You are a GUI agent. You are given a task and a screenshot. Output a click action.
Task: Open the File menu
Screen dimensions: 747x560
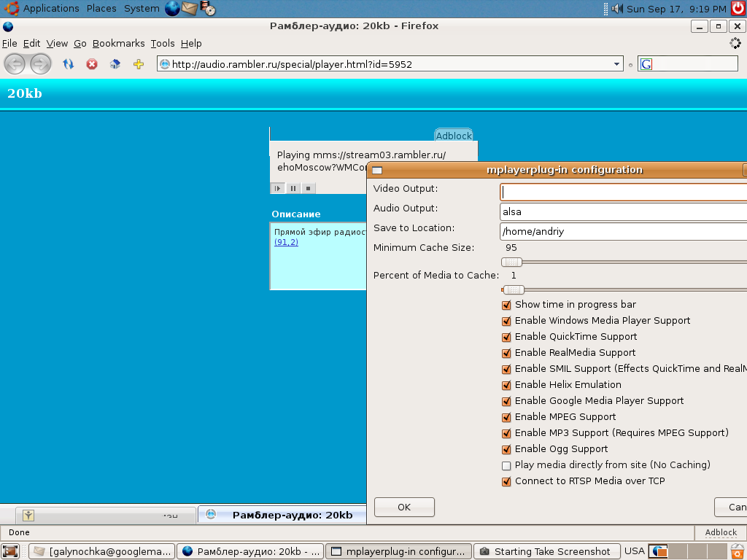(9, 43)
